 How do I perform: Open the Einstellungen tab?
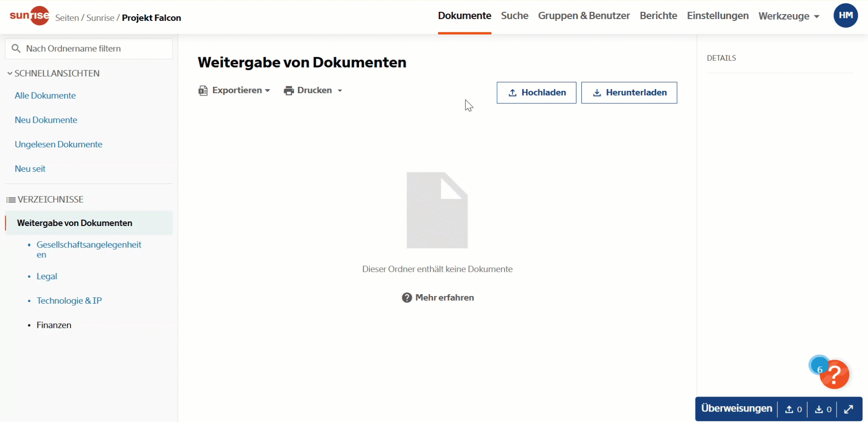(x=717, y=15)
